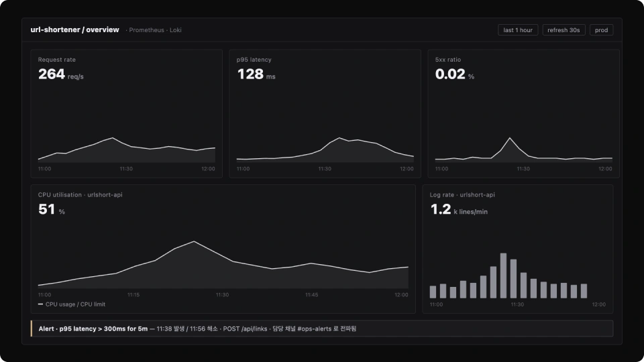
Task: Click the spike in the 5xx ratio graph
Action: pyautogui.click(x=510, y=138)
